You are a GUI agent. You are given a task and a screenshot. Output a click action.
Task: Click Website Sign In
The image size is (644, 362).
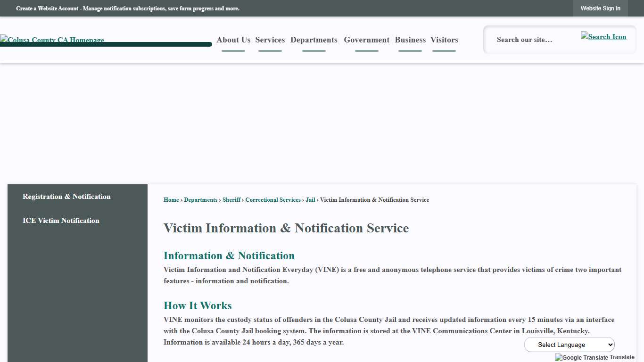coord(600,8)
